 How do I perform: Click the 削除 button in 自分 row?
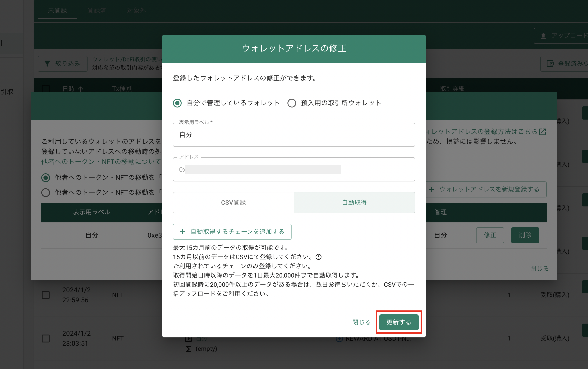tap(525, 235)
